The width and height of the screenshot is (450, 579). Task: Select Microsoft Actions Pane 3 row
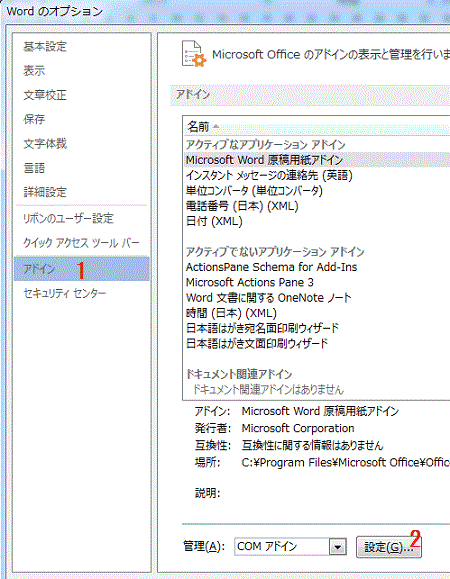coord(250,282)
